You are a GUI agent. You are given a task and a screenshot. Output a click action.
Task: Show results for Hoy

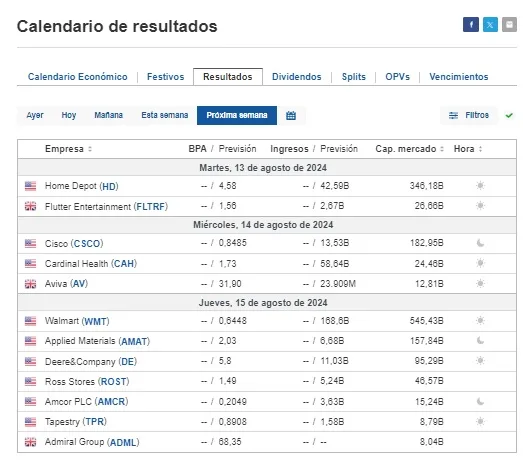(69, 115)
